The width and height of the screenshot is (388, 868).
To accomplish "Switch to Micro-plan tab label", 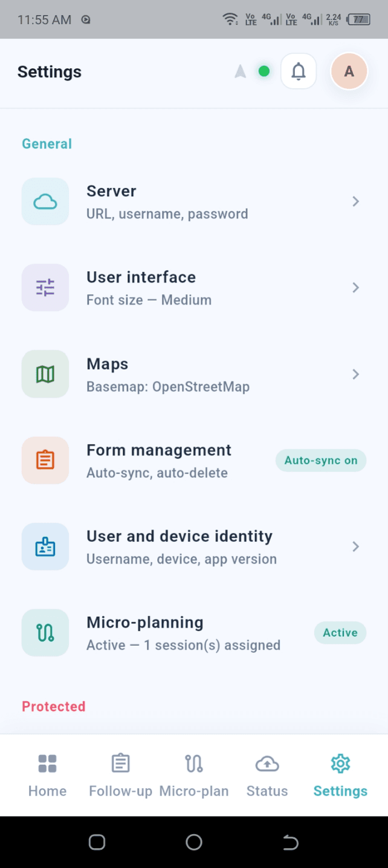I will [x=194, y=791].
